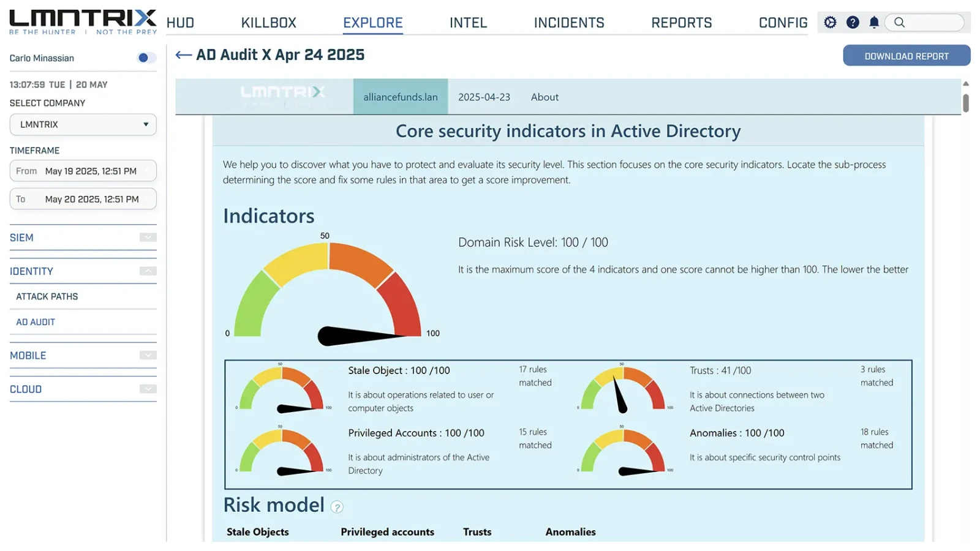This screenshot has width=980, height=551.
Task: Click the Stale Object gauge
Action: click(x=282, y=390)
